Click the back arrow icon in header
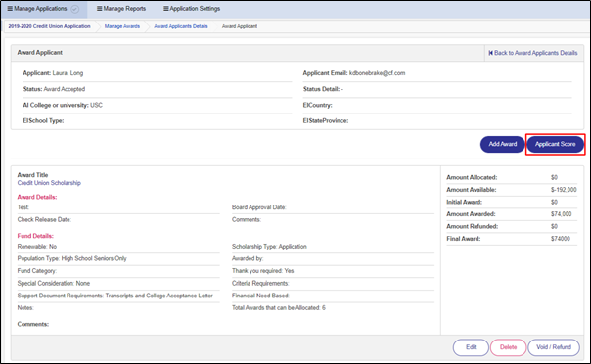 491,53
